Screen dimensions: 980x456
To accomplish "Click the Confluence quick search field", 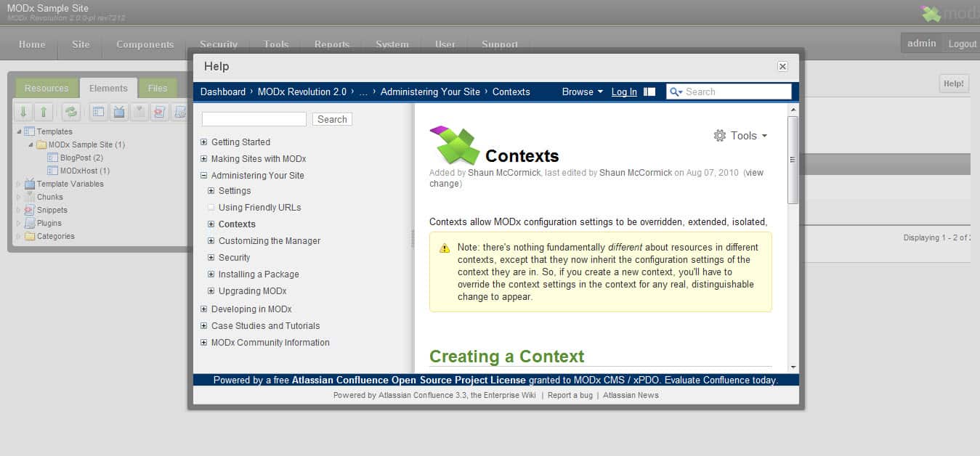I will point(735,91).
